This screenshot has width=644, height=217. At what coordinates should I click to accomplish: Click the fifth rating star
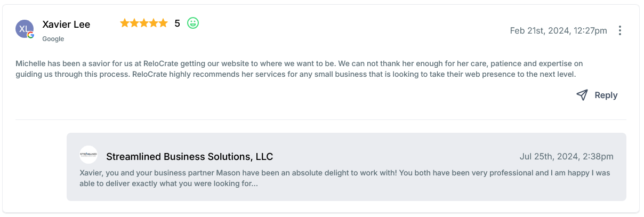(163, 23)
